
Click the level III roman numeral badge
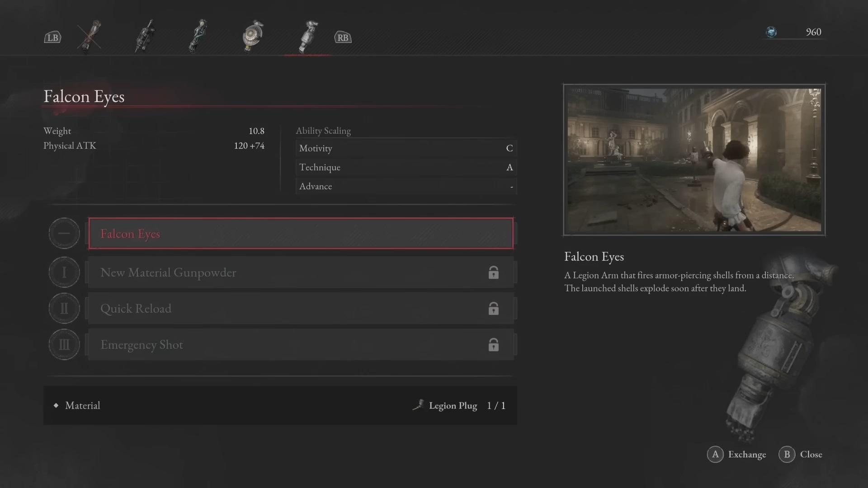tap(64, 344)
